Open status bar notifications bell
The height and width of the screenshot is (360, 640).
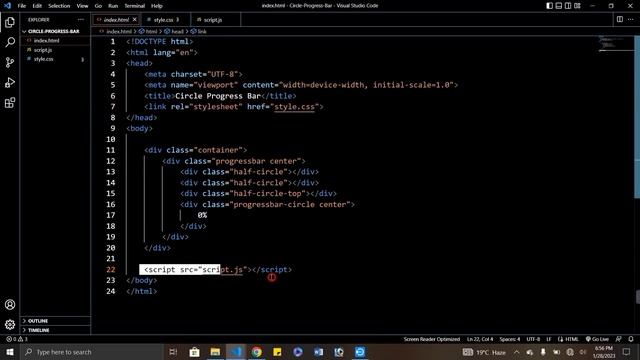[x=631, y=339]
